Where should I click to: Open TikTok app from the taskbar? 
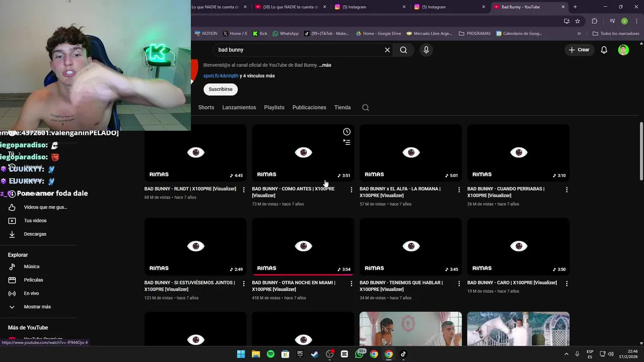click(404, 354)
